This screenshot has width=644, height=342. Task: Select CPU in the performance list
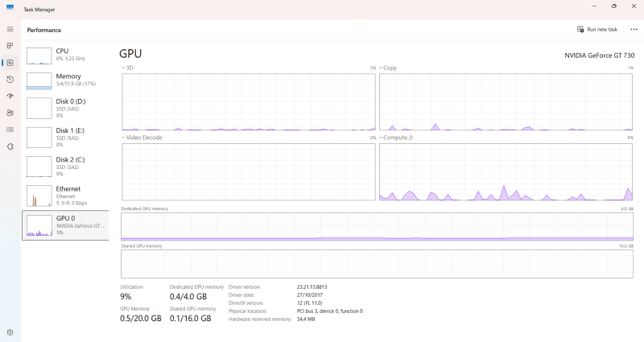[x=65, y=55]
